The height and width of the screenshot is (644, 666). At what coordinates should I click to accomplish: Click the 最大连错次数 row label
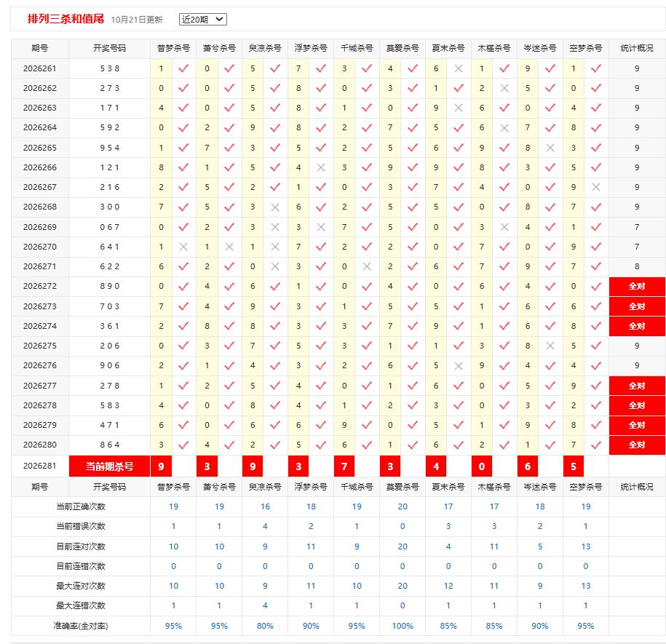(81, 605)
